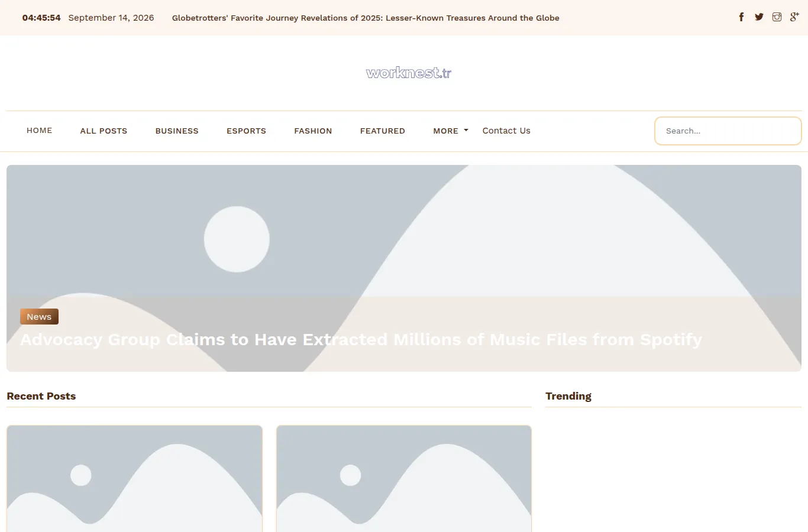
Task: Open the second Recent Posts thumbnail
Action: (404, 479)
